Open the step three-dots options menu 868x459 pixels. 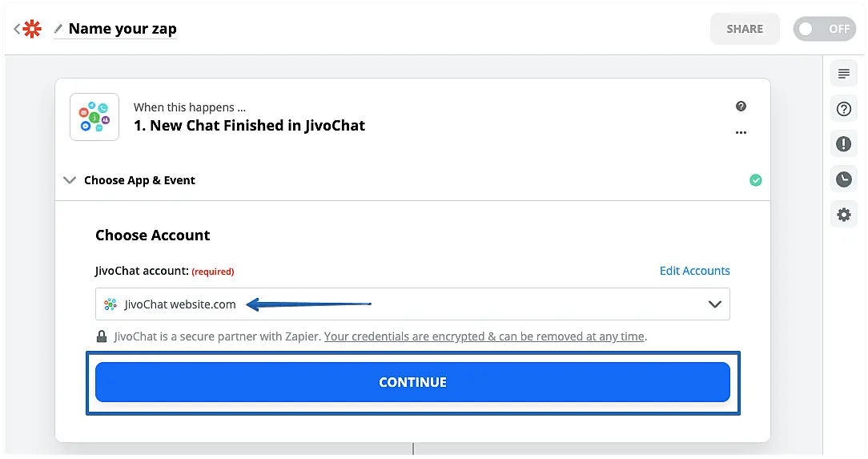pos(741,133)
